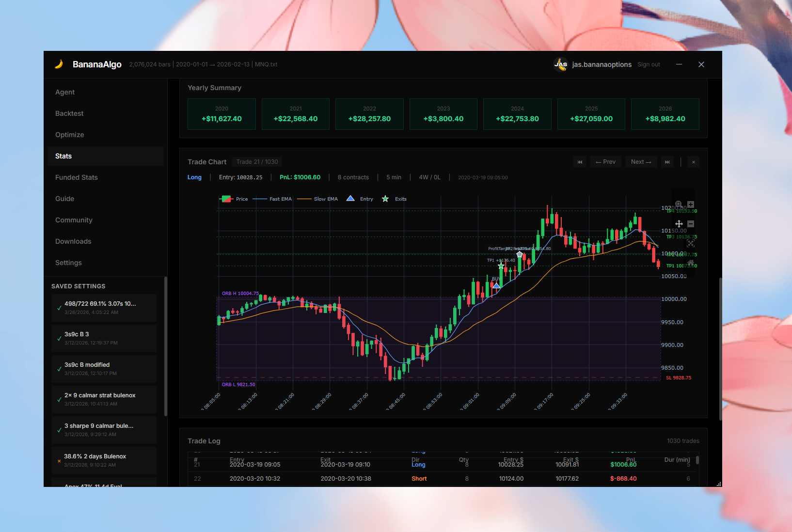Click the BananaAlgo banana logo
Viewport: 792px width, 532px height.
[59, 64]
